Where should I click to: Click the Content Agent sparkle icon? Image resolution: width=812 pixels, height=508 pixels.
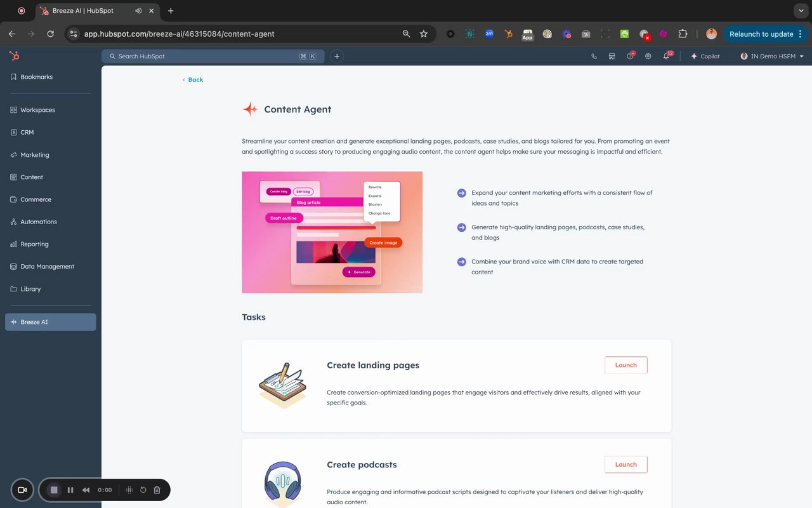pyautogui.click(x=251, y=109)
